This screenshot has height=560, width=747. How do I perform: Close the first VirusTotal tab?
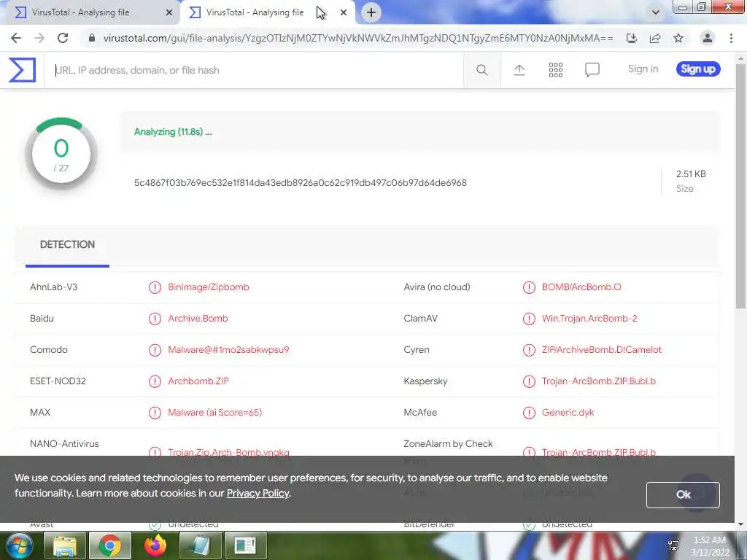(x=169, y=13)
